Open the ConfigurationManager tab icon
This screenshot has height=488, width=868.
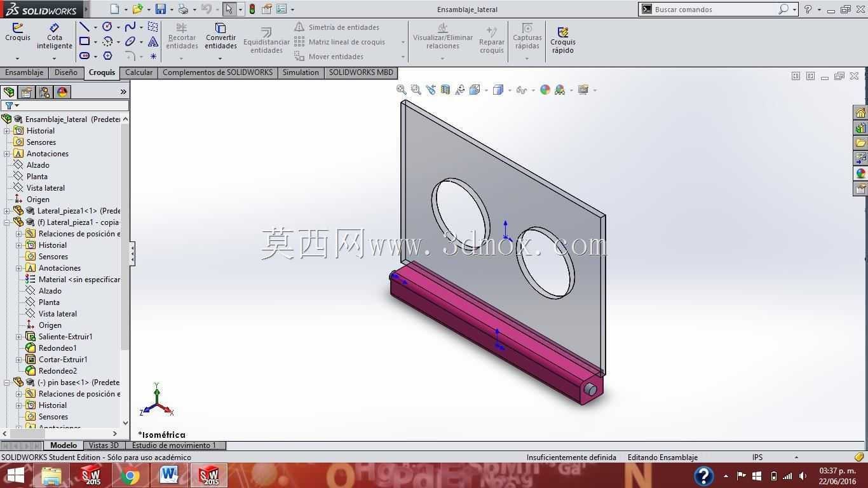click(x=44, y=92)
